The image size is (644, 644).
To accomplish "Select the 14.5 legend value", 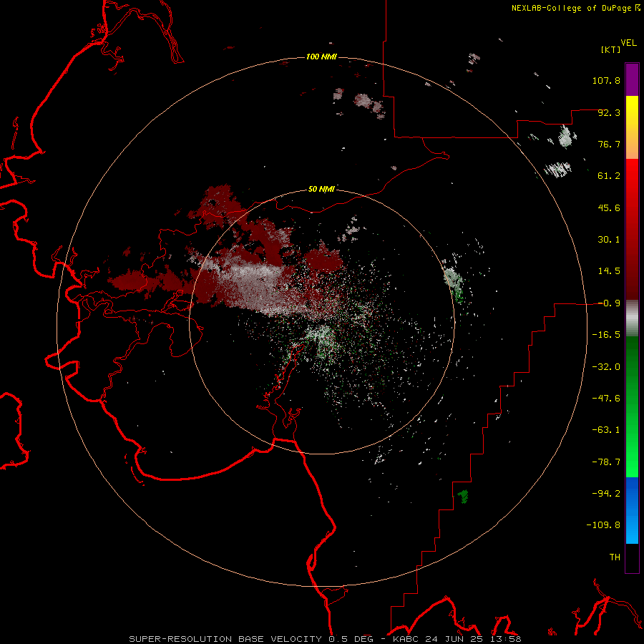I will 609,271.
